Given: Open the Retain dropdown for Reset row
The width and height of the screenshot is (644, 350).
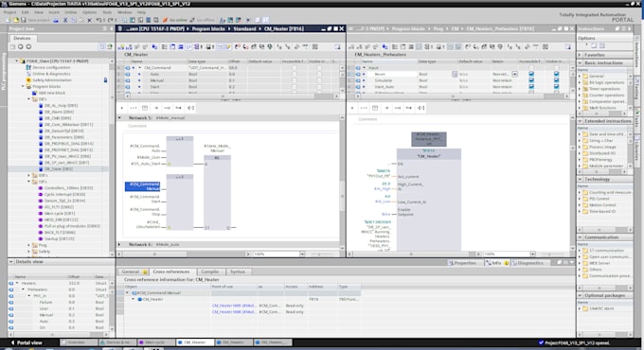Looking at the screenshot, I should [514, 75].
